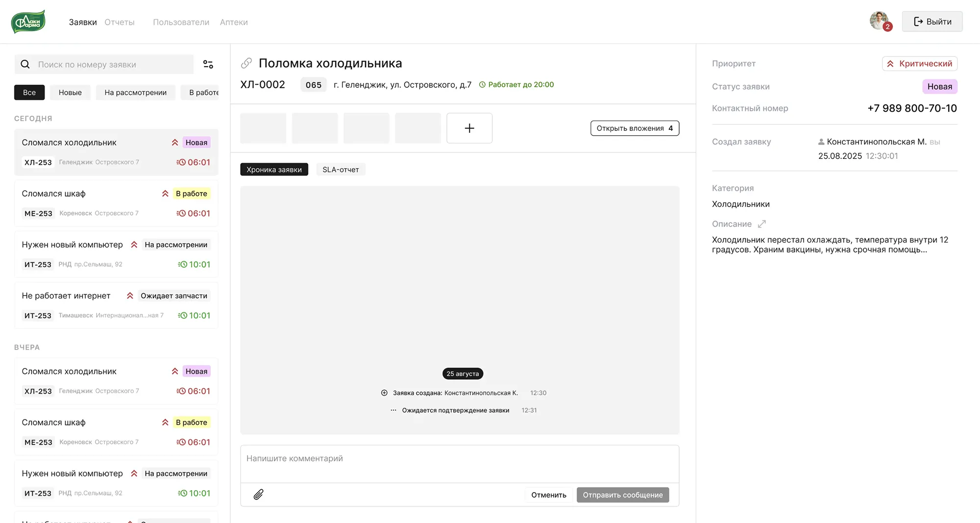The width and height of the screenshot is (980, 523).
Task: Click the expand icon next to Описание label
Action: point(761,224)
